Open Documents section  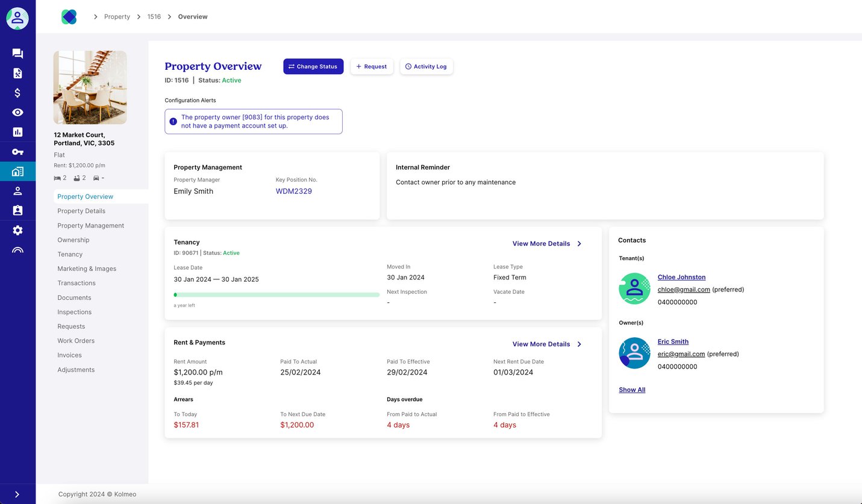(x=74, y=297)
